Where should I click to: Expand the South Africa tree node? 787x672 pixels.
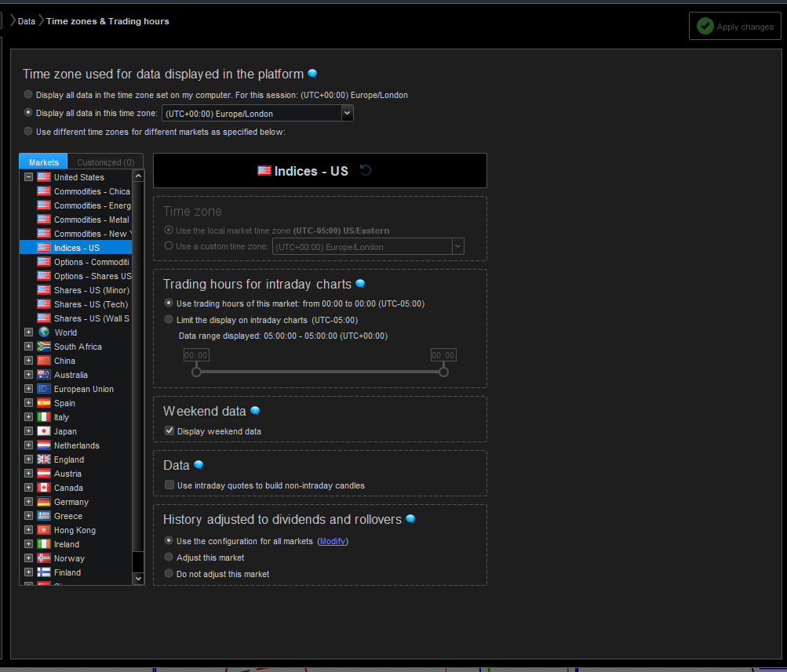coord(28,347)
